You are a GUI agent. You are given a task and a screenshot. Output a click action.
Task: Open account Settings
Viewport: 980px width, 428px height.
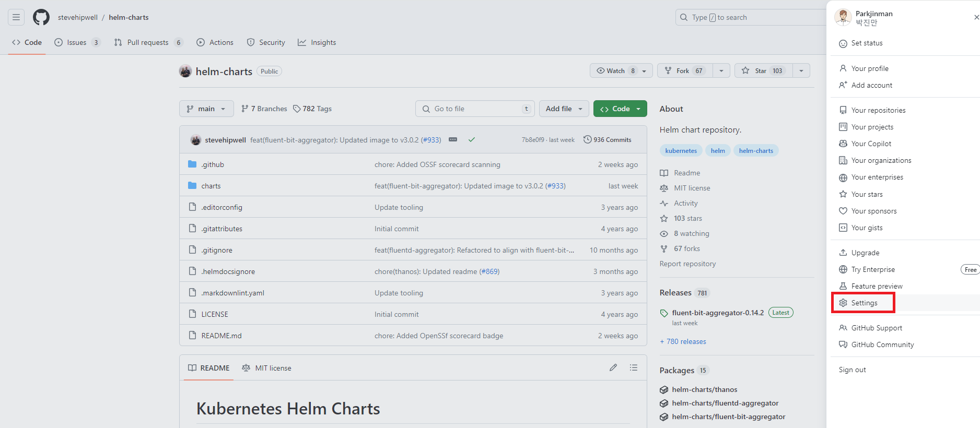click(863, 303)
